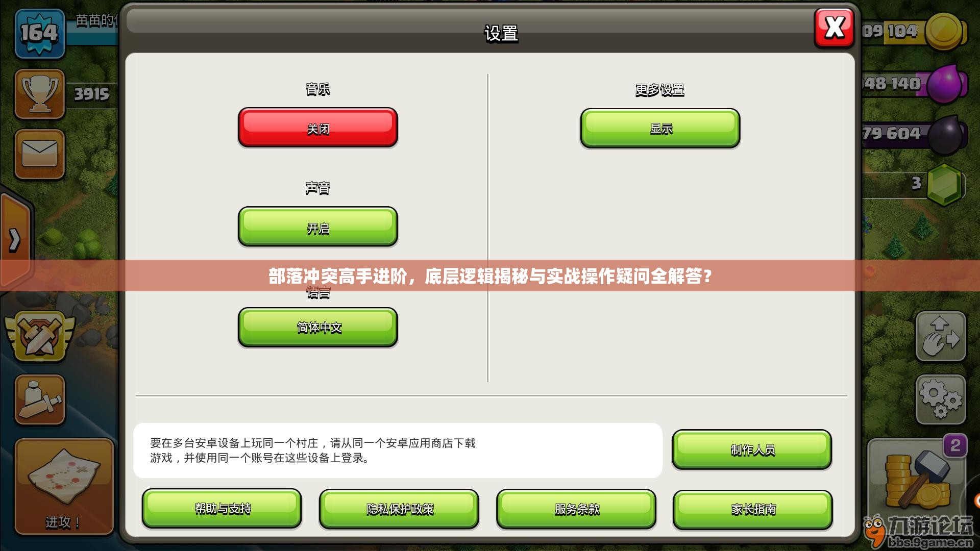The height and width of the screenshot is (551, 980).
Task: Open the 家长指南 parents guide
Action: point(753,509)
